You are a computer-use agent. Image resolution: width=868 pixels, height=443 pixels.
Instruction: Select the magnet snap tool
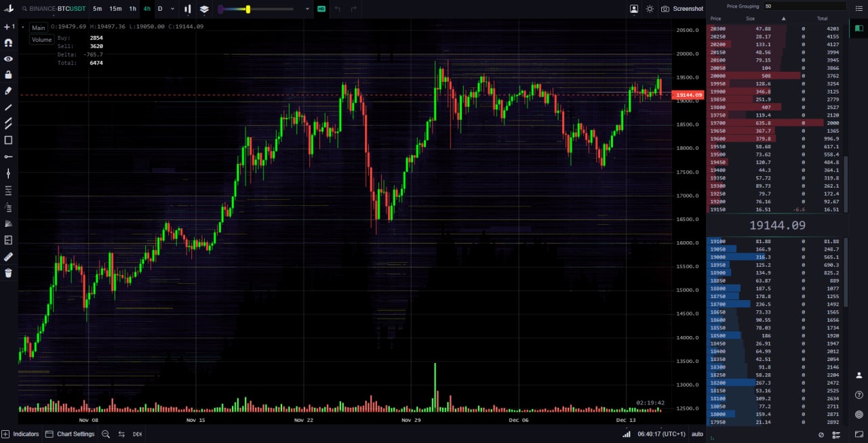[x=8, y=42]
